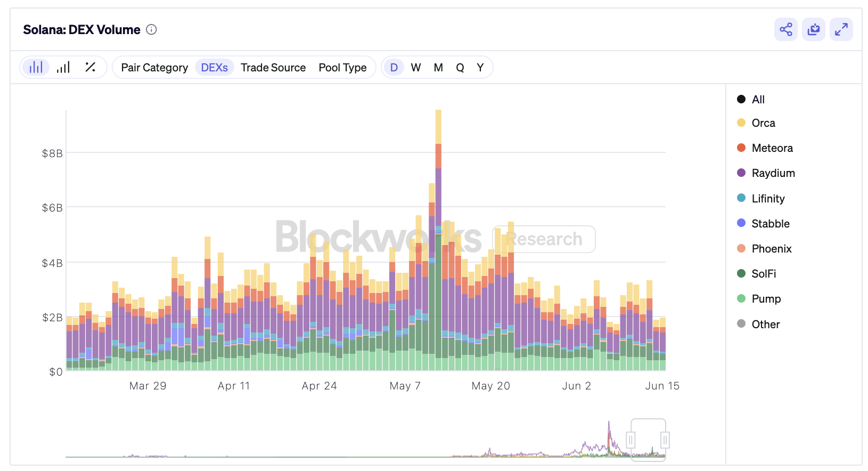Toggle the All legend item
This screenshot has width=868, height=471.
pos(758,100)
